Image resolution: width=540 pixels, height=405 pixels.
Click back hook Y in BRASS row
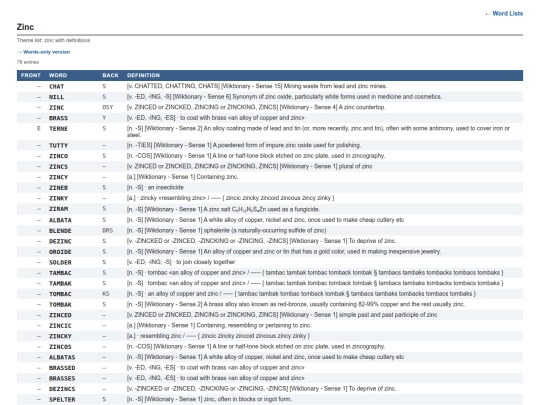[x=104, y=118]
